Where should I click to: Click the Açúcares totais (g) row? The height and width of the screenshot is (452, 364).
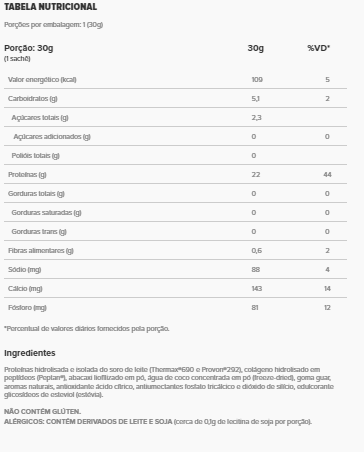point(175,117)
